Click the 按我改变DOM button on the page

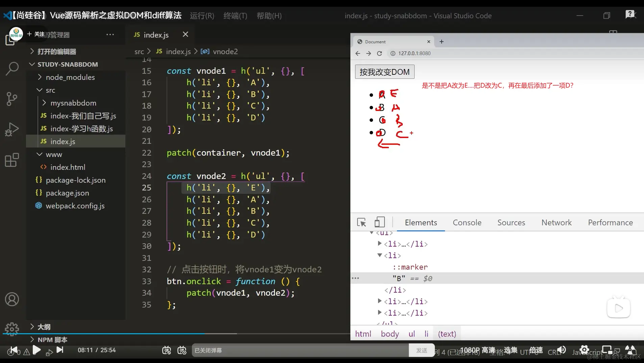385,72
